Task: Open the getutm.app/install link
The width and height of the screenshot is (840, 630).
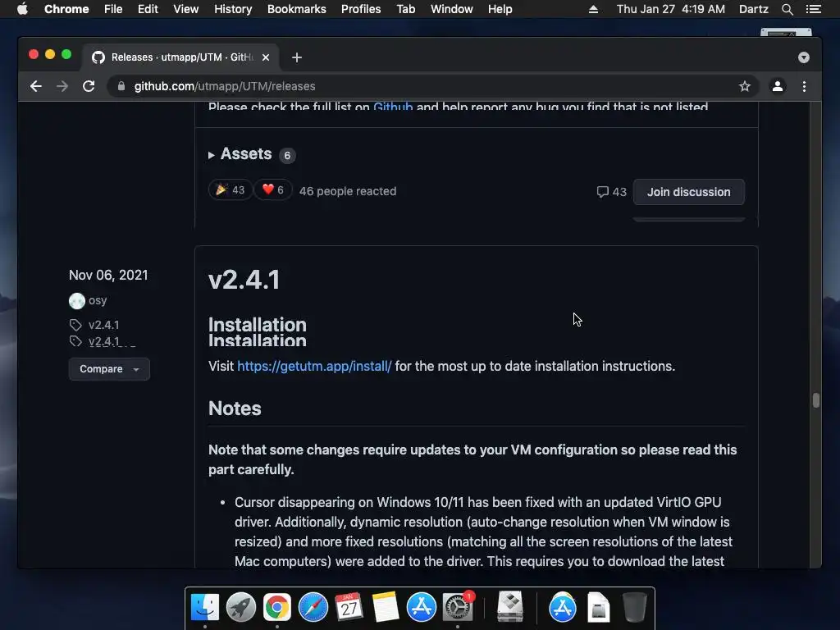Action: click(x=314, y=366)
